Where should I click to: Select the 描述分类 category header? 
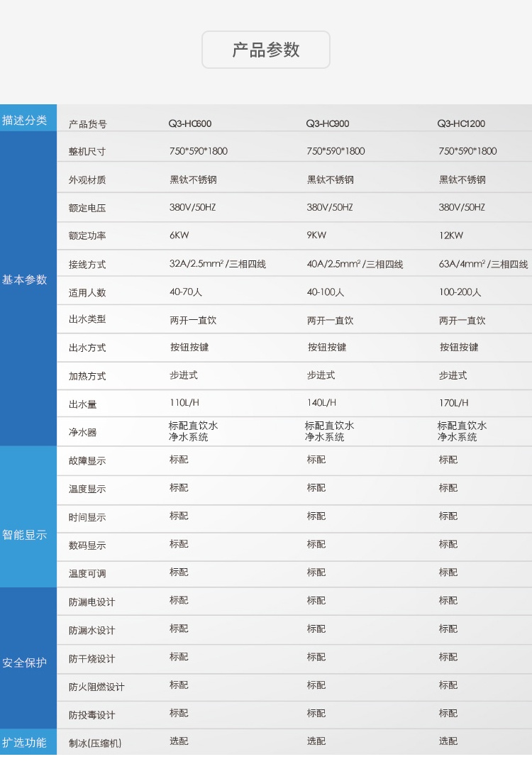coord(28,118)
